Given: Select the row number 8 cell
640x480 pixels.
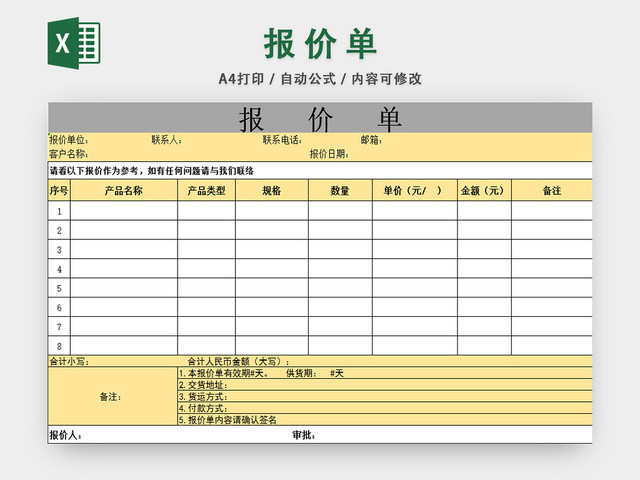Looking at the screenshot, I should pos(59,346).
